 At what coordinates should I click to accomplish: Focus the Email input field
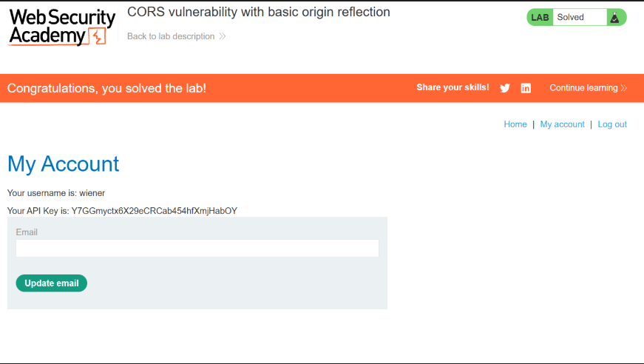click(x=197, y=248)
